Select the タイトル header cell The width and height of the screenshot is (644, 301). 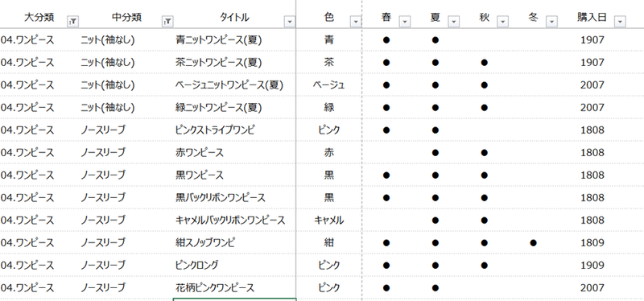point(234,17)
